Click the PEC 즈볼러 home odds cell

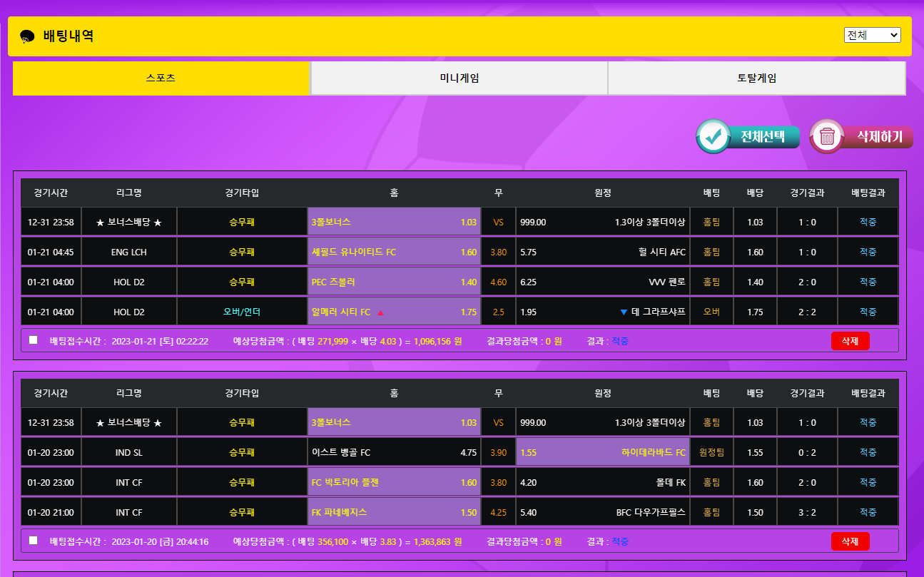394,282
